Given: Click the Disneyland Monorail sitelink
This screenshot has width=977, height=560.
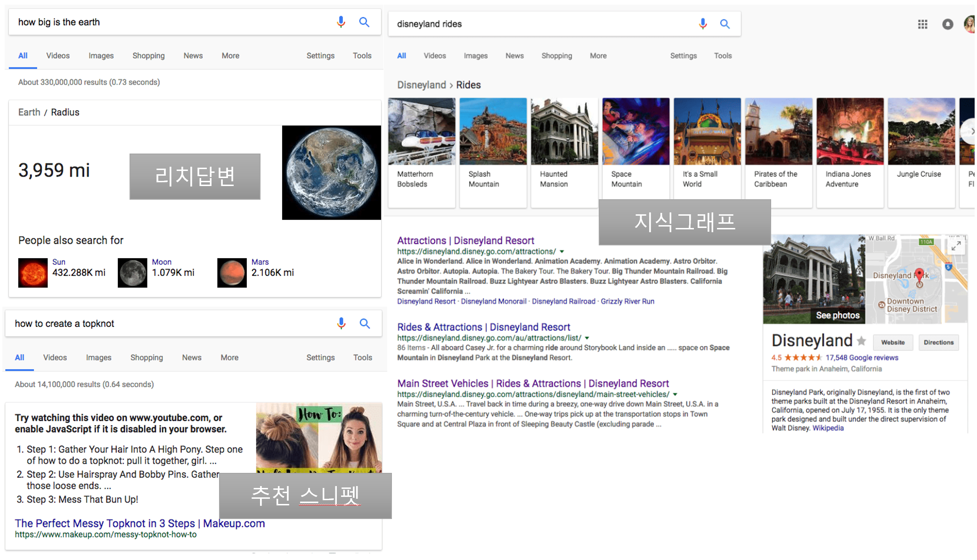Looking at the screenshot, I should click(493, 301).
